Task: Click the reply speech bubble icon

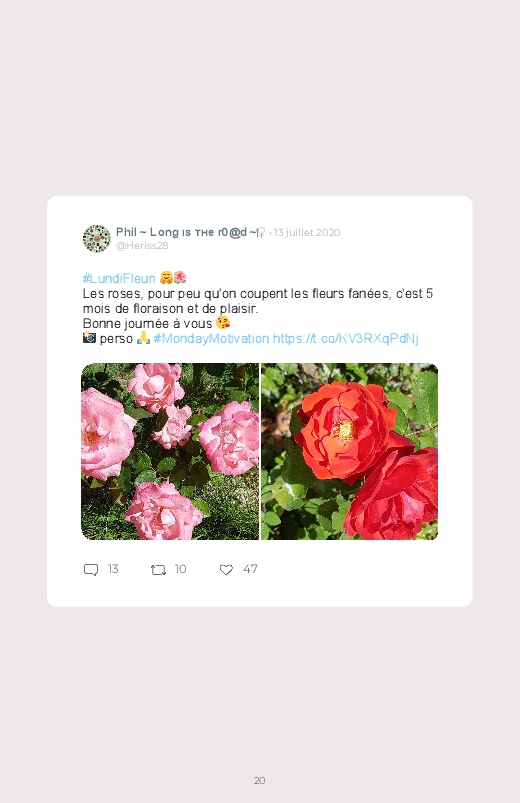Action: (91, 570)
